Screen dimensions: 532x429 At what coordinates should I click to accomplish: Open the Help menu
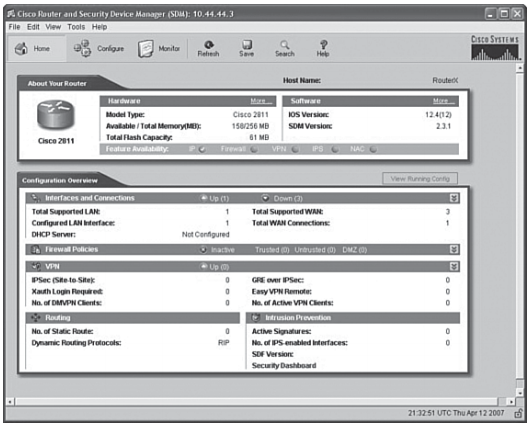(99, 27)
